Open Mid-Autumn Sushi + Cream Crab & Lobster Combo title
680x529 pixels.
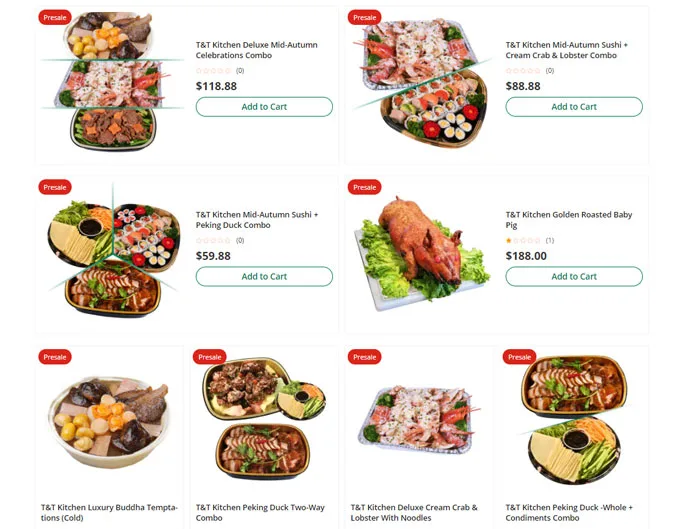[x=566, y=50]
